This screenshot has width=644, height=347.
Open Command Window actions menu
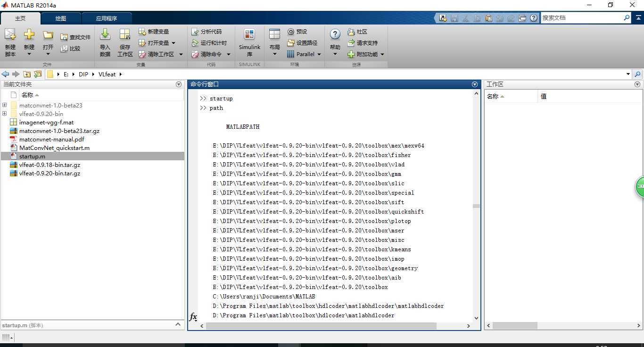tap(475, 84)
